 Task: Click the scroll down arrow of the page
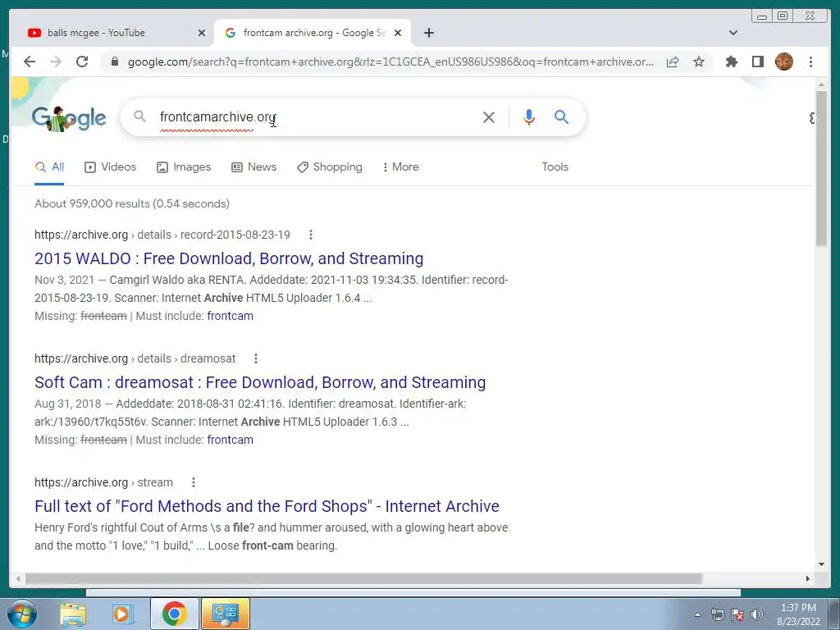pos(821,564)
